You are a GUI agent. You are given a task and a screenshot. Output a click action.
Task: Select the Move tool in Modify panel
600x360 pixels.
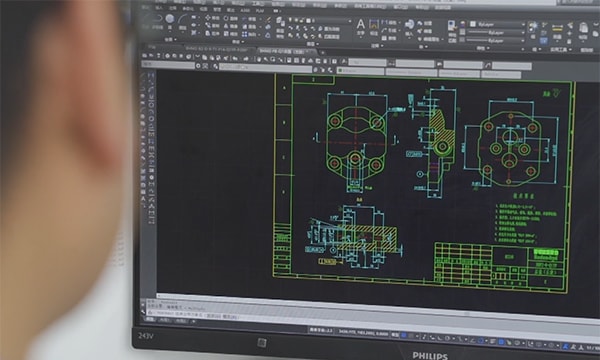coord(212,18)
